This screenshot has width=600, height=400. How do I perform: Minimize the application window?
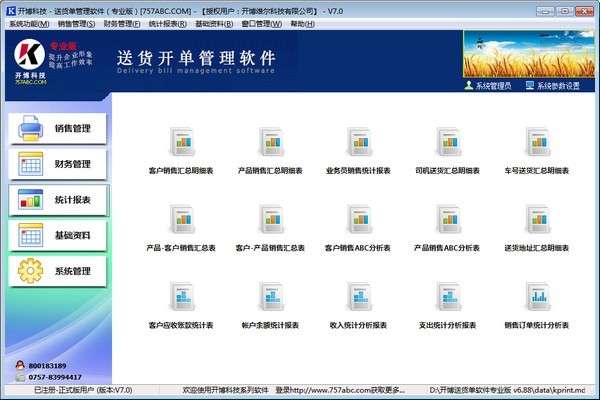pos(545,11)
